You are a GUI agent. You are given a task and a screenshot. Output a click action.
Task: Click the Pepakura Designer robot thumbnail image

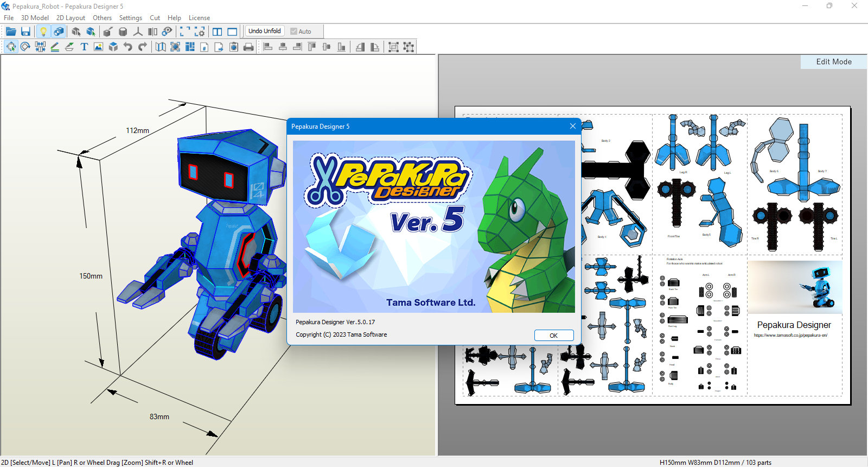point(795,287)
